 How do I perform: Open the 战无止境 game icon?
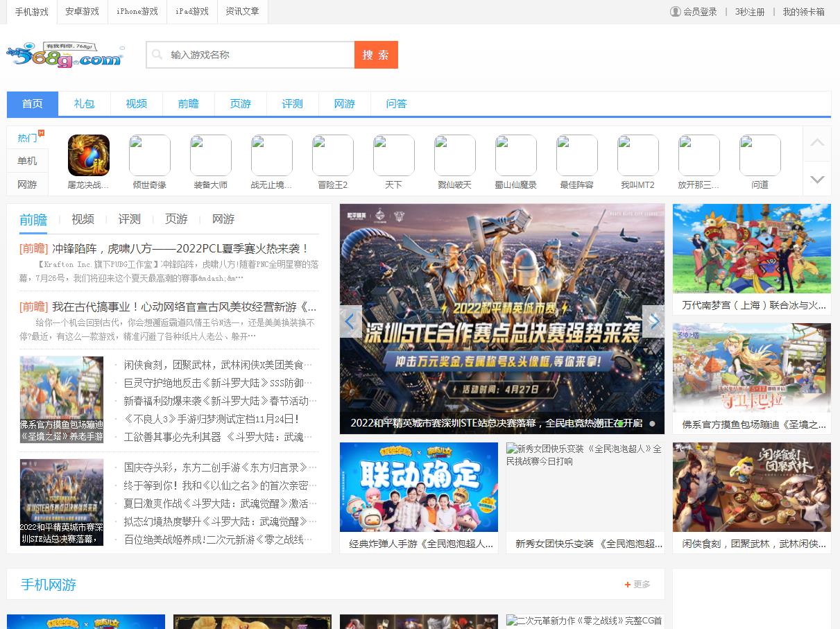(x=272, y=155)
